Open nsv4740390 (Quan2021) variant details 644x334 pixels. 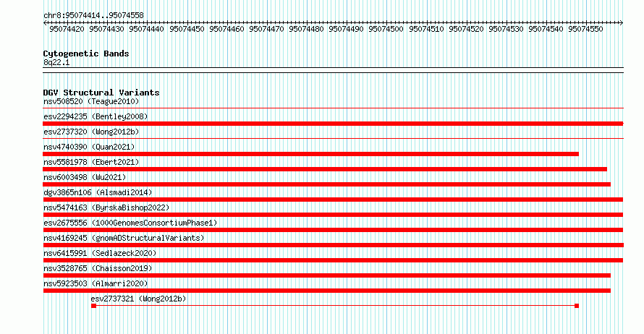pos(89,147)
